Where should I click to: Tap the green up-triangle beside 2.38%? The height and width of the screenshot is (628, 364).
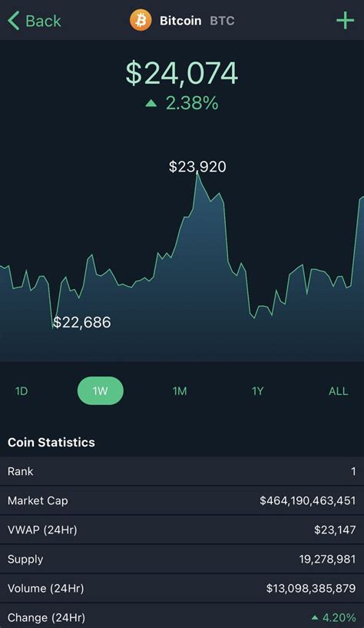[x=151, y=103]
